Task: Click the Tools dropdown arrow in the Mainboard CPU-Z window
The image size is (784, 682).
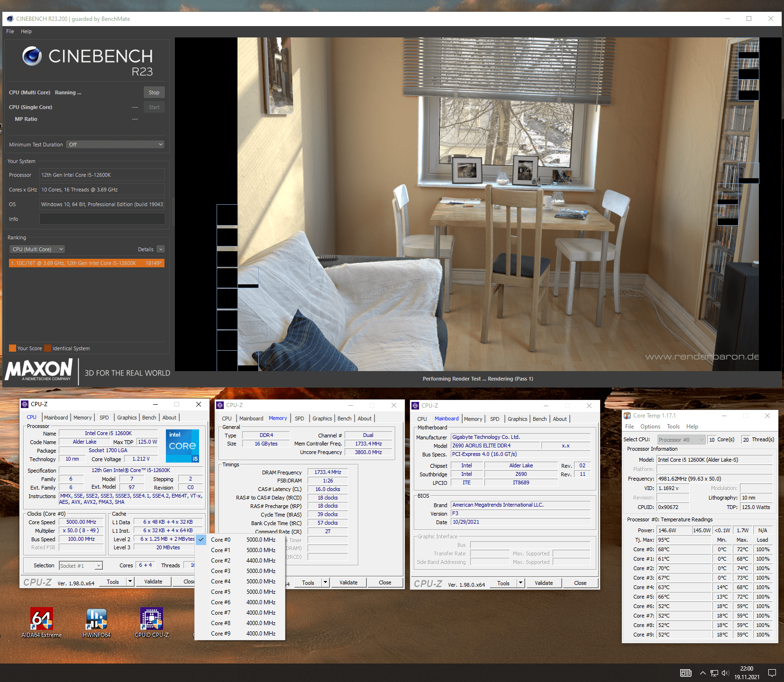Action: click(x=520, y=583)
